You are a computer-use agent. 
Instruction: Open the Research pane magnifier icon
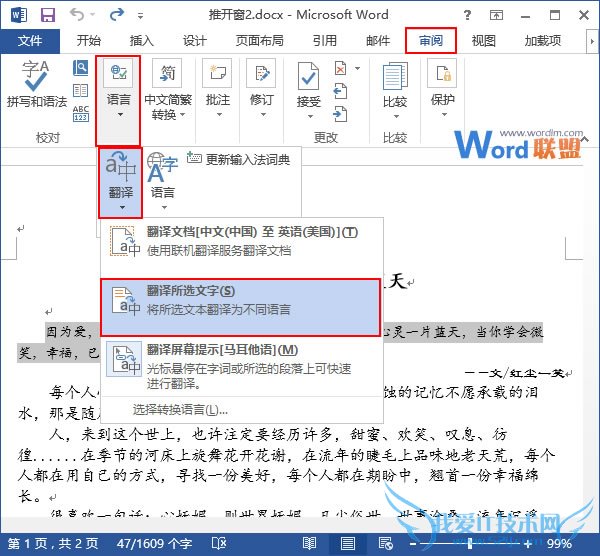tap(80, 68)
